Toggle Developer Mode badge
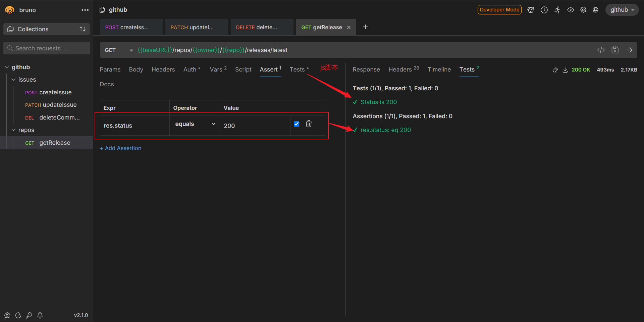Viewport: 644px width, 322px height. [499, 10]
